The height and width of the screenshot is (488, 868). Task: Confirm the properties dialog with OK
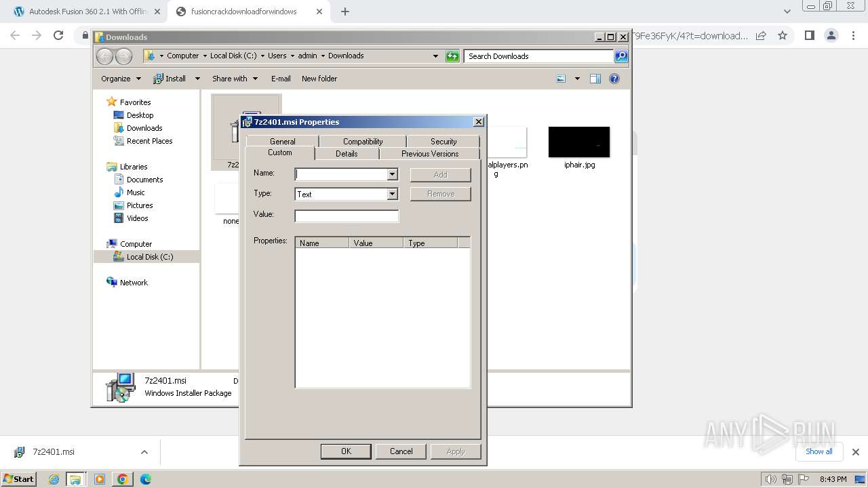point(346,451)
